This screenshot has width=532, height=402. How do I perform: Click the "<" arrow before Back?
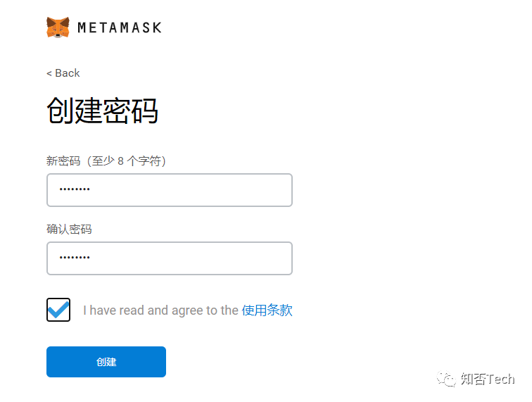click(49, 73)
